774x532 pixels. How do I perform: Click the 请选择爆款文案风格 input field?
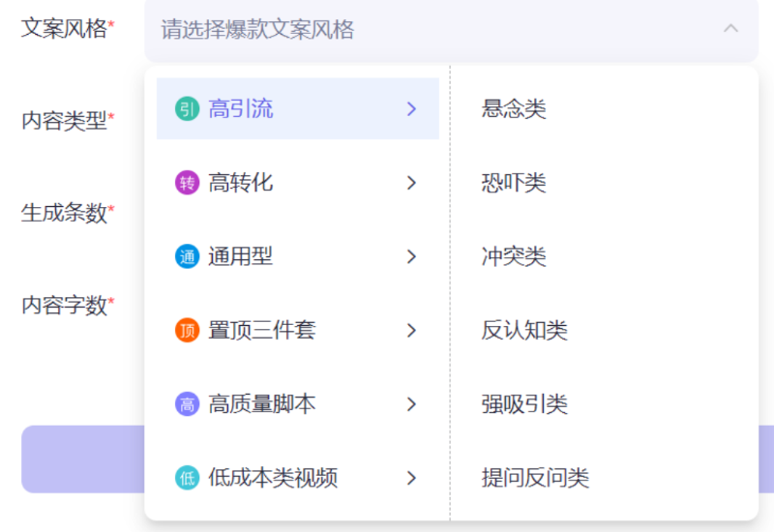tap(451, 30)
